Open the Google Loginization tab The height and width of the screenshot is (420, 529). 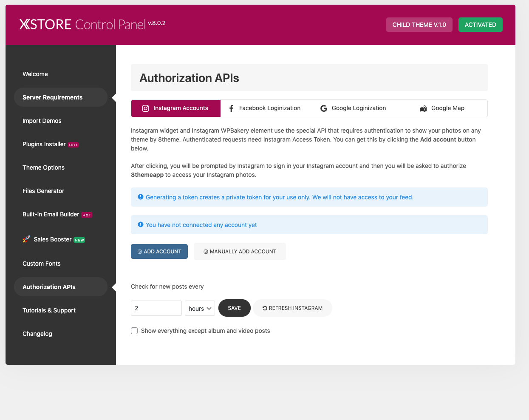click(x=354, y=108)
